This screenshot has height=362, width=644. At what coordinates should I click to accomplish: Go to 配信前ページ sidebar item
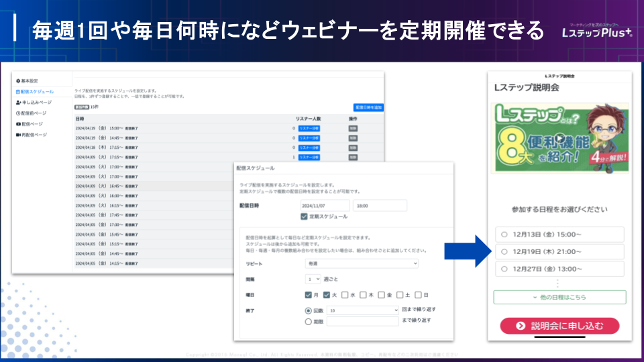(x=32, y=113)
